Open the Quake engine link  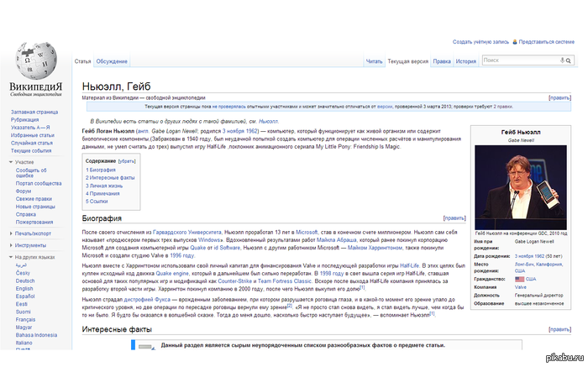pos(172,273)
